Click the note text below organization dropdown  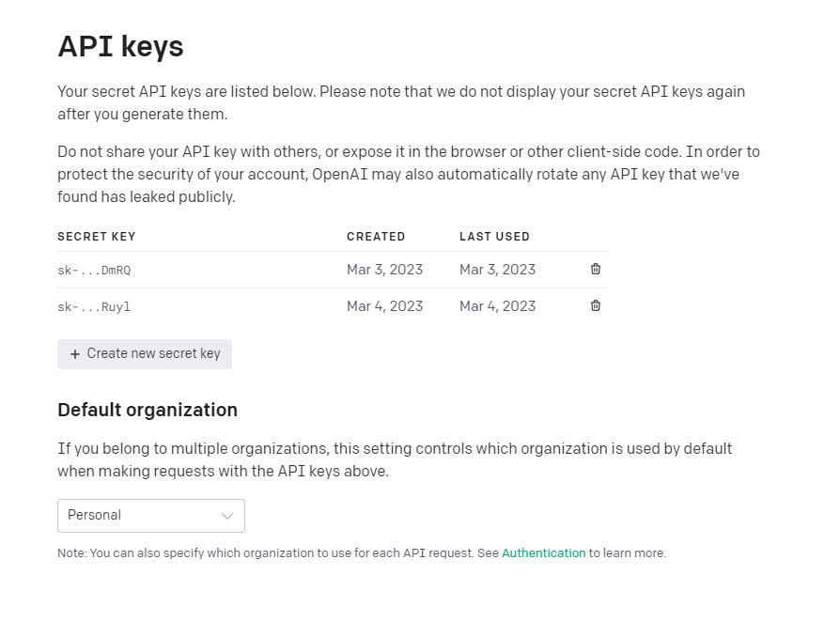pos(278,553)
